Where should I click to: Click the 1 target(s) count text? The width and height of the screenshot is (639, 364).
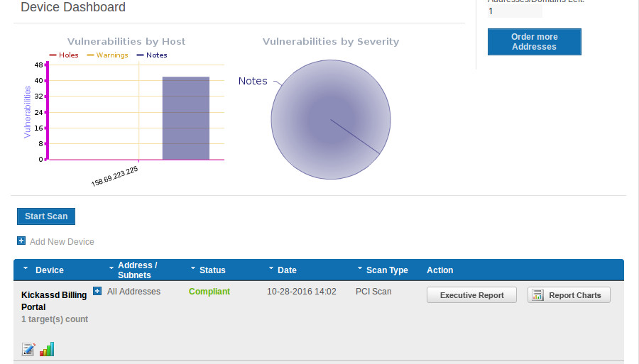pyautogui.click(x=55, y=319)
